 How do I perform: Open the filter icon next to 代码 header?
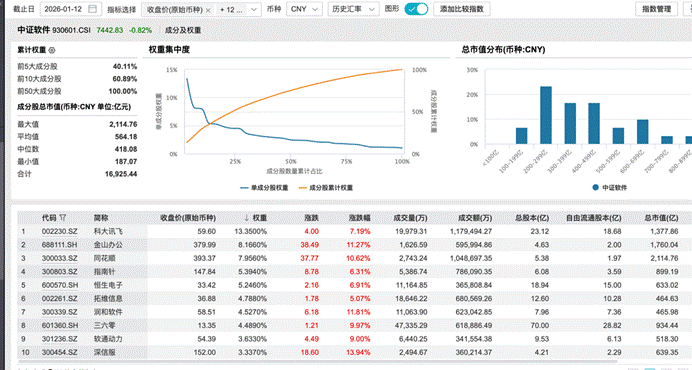pos(63,218)
